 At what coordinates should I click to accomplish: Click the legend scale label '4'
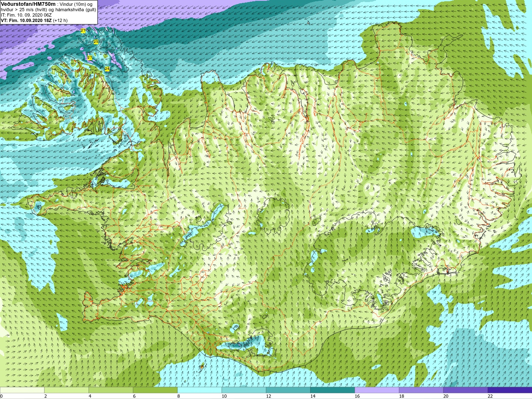90,396
